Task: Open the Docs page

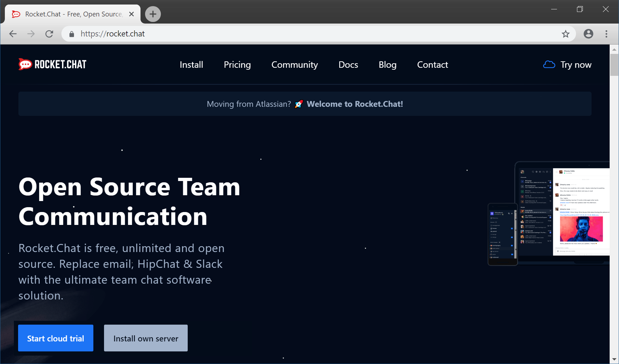Action: (x=348, y=65)
